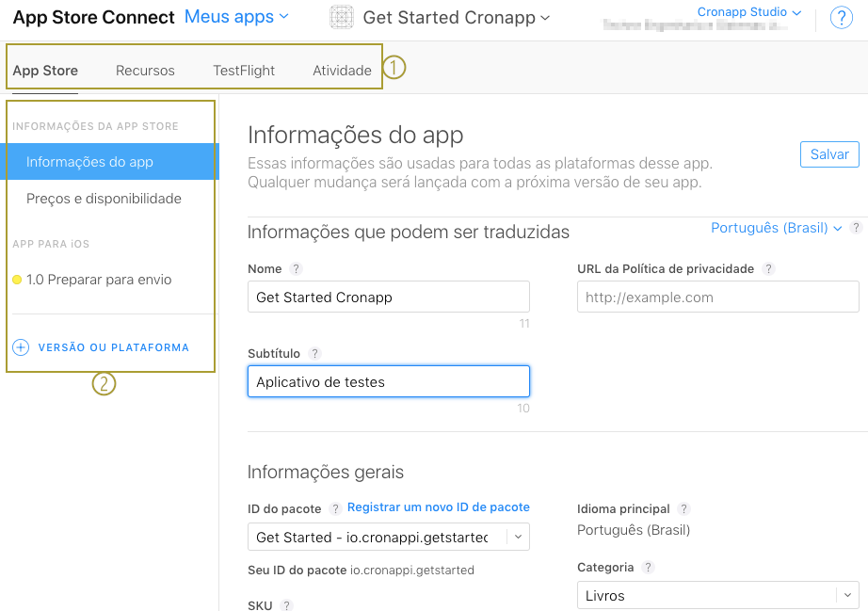Image resolution: width=868 pixels, height=611 pixels.
Task: Switch to the App Store tab
Action: click(45, 71)
